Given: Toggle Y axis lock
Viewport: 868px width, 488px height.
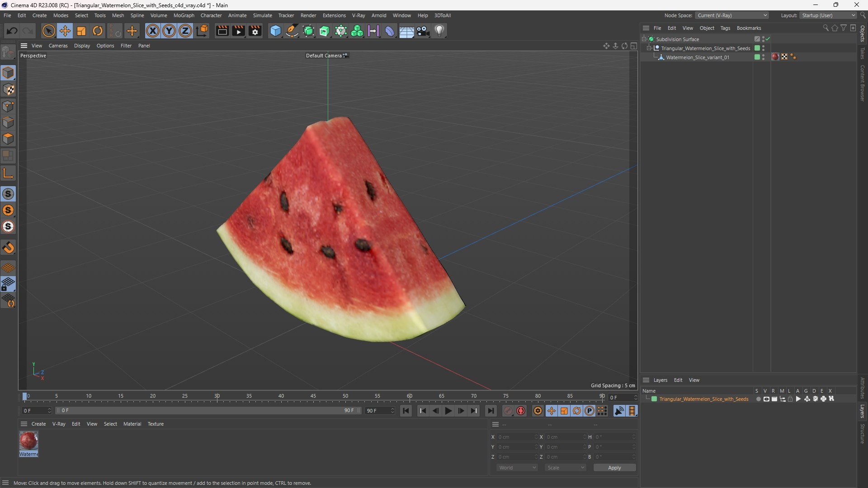Looking at the screenshot, I should click(169, 31).
